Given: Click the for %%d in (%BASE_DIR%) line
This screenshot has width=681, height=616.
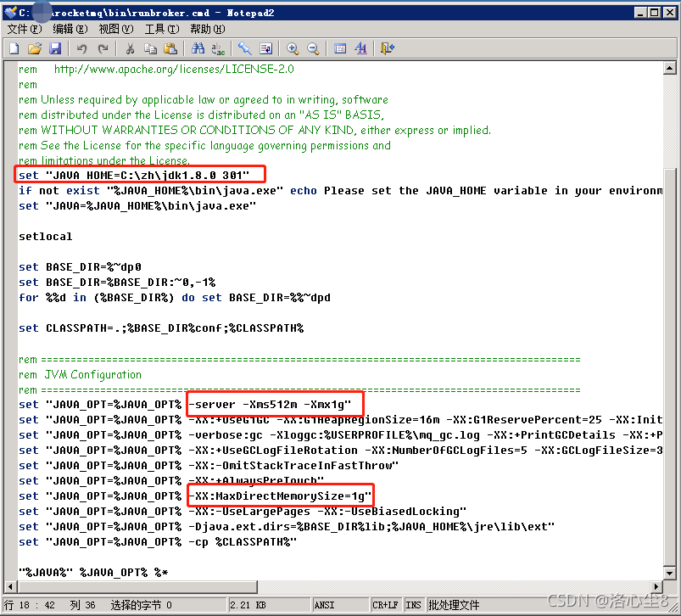Looking at the screenshot, I should tap(175, 298).
